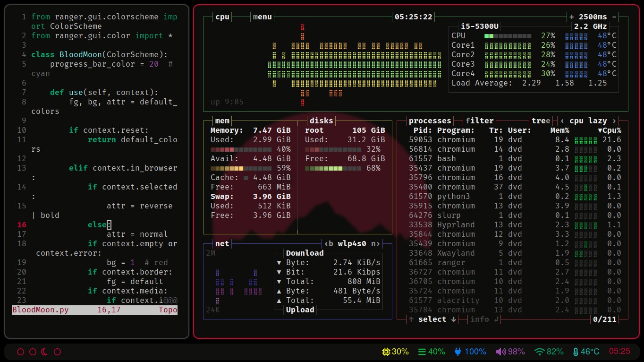Switch to the crescent moon workspace icon
Viewport: 644px width, 362px height.
tap(45, 352)
